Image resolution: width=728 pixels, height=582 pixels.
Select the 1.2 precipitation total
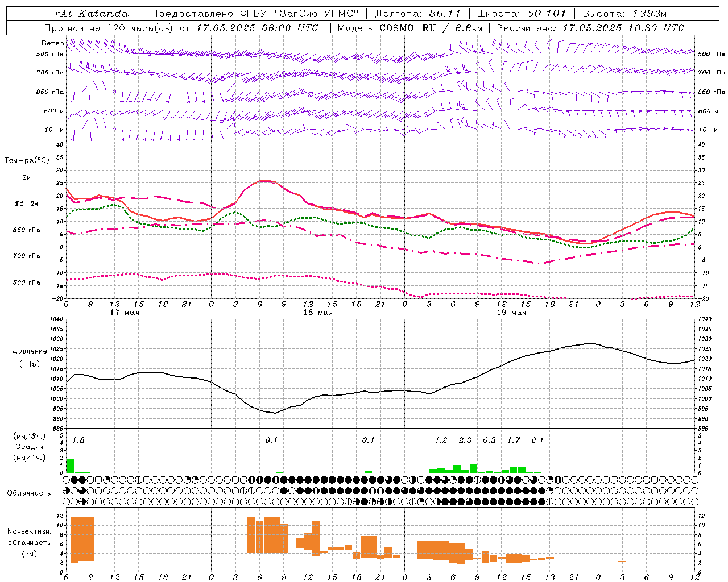point(441,440)
